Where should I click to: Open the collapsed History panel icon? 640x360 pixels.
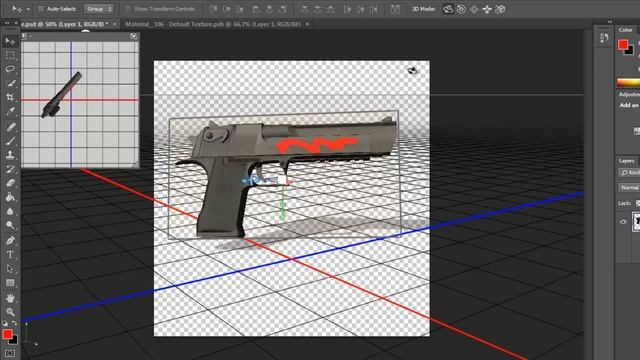point(604,38)
